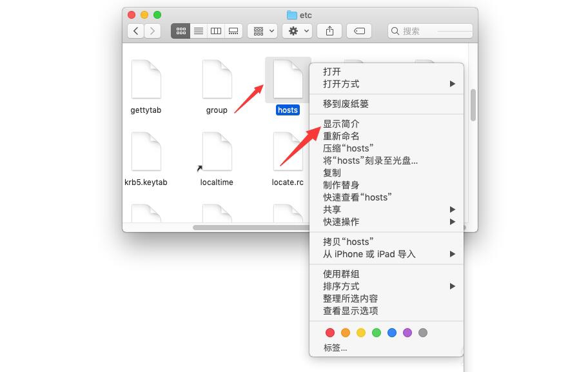Apply the blue tag color

click(392, 333)
